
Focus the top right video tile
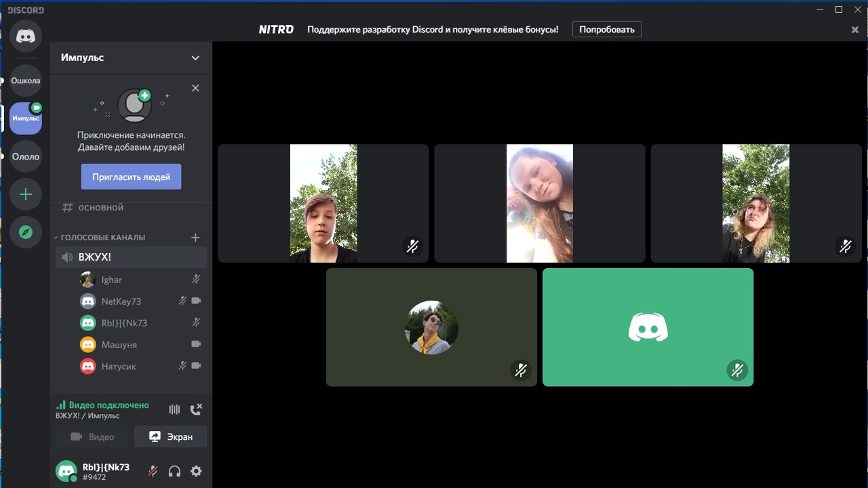[756, 203]
